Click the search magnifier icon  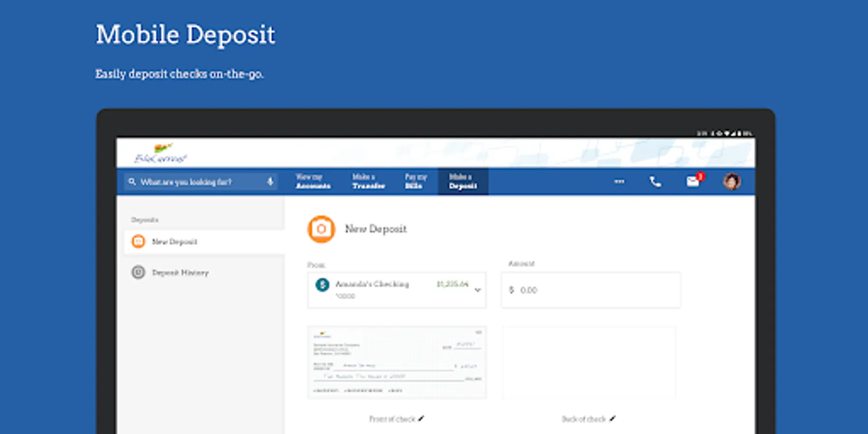coord(132,182)
